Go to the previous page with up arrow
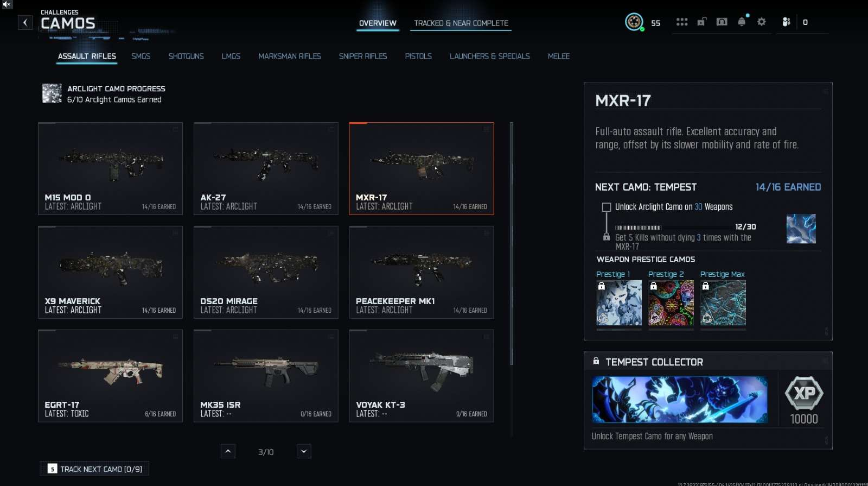Image resolution: width=868 pixels, height=486 pixels. (x=228, y=451)
